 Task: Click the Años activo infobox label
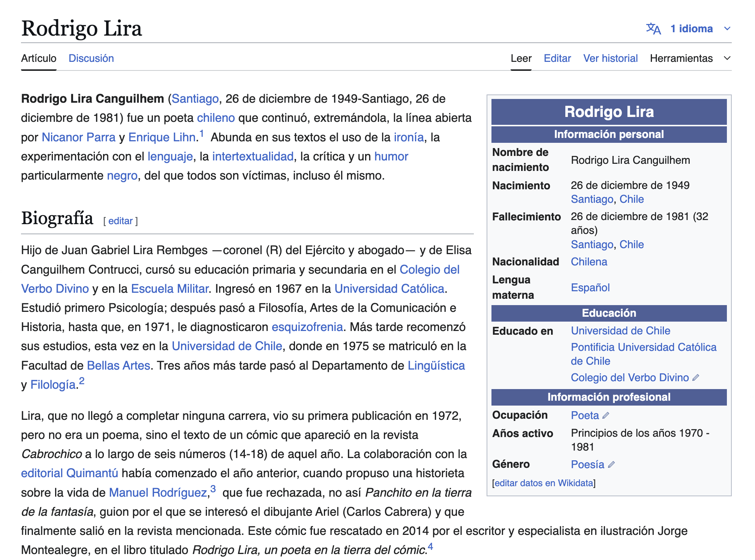click(x=523, y=434)
